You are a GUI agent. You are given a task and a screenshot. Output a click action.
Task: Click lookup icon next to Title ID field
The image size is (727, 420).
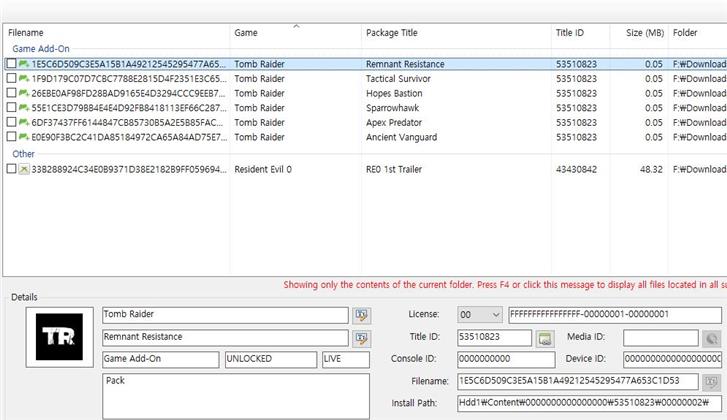tap(545, 338)
